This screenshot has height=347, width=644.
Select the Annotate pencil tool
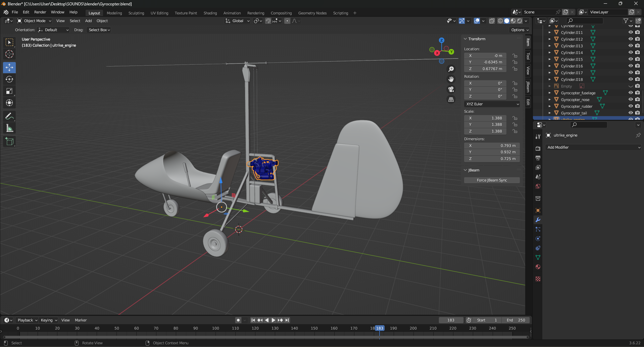(9, 116)
